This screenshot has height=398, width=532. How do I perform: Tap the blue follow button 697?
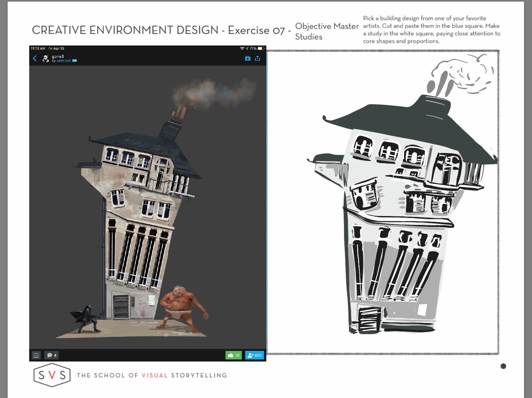(x=255, y=355)
